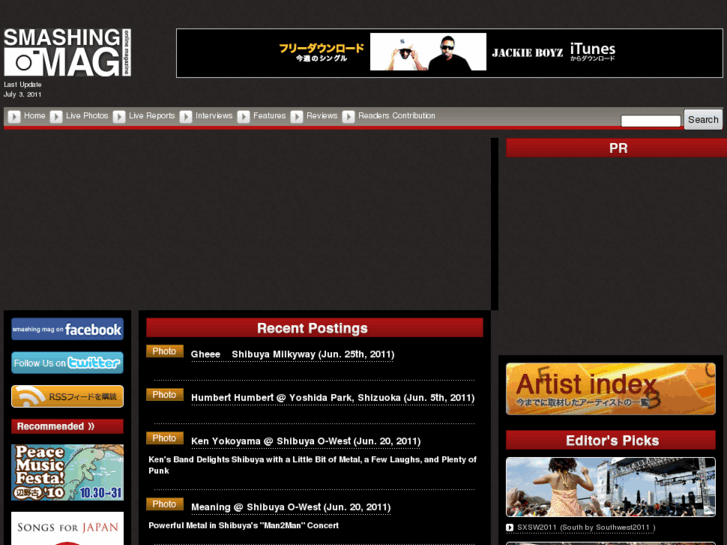The height and width of the screenshot is (545, 727).
Task: Open SXSW2011 (South by Southwest2011) link
Action: coord(586,527)
